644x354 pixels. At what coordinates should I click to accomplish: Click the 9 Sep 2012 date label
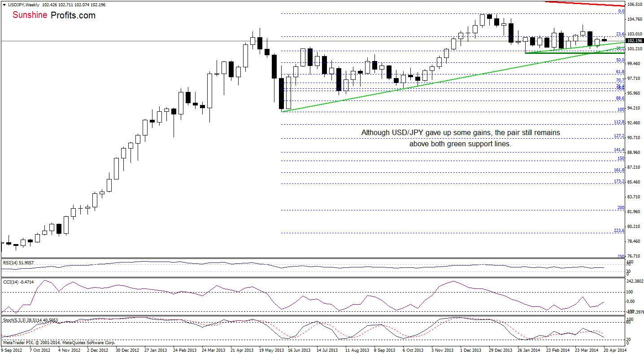11,350
